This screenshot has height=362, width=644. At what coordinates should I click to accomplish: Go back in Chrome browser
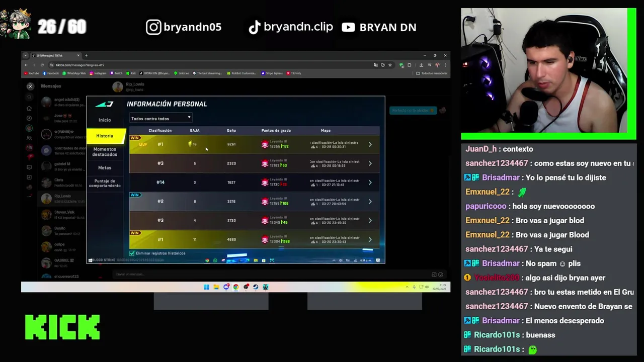tap(26, 65)
